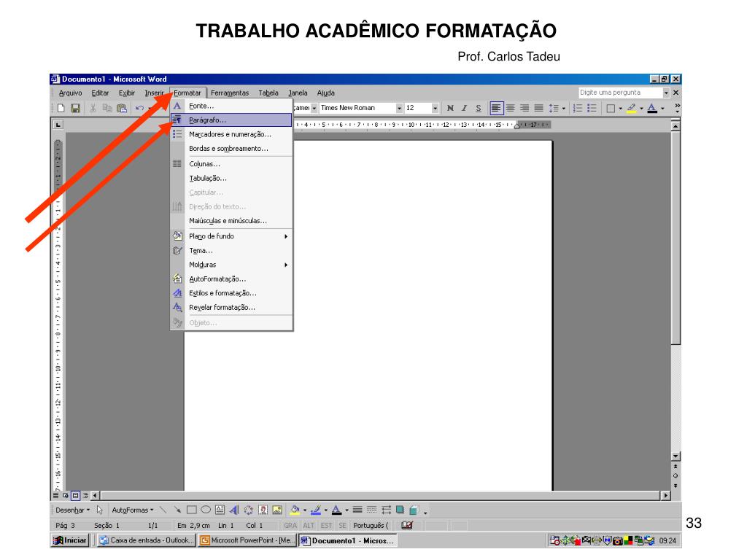Image resolution: width=747 pixels, height=560 pixels.
Task: Select Bordas e sombreamento... entry
Action: click(231, 149)
